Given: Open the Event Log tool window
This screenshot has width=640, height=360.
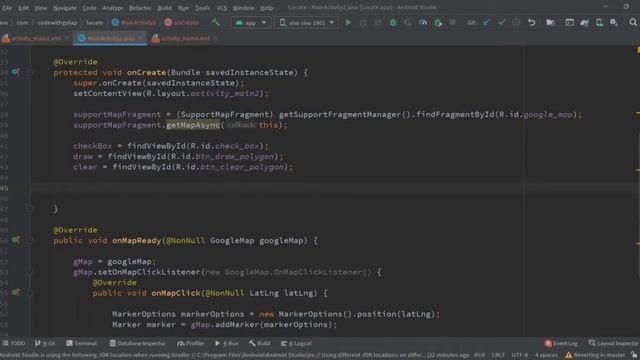Looking at the screenshot, I should 561,343.
